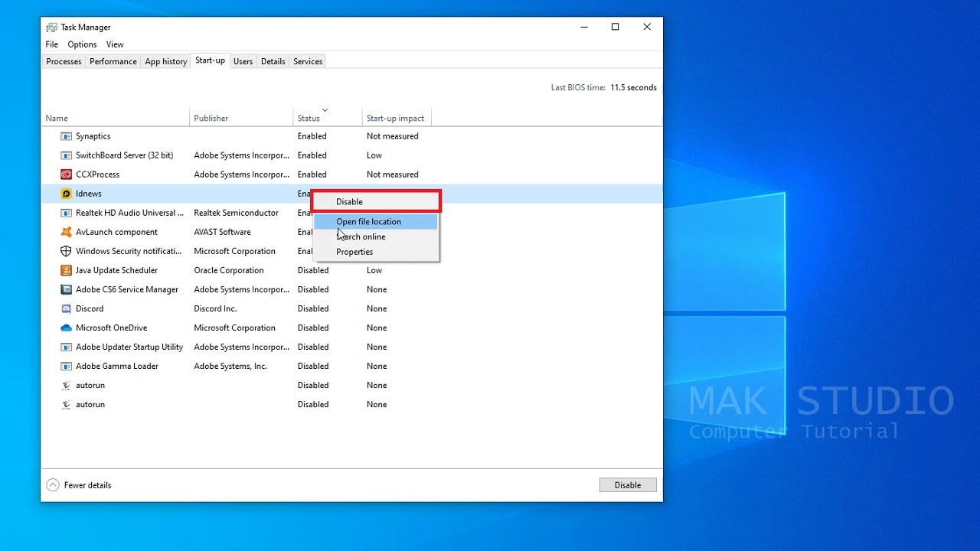980x551 pixels.
Task: Click the "Adobe Systems, Inc." publisher cell
Action: (x=230, y=366)
